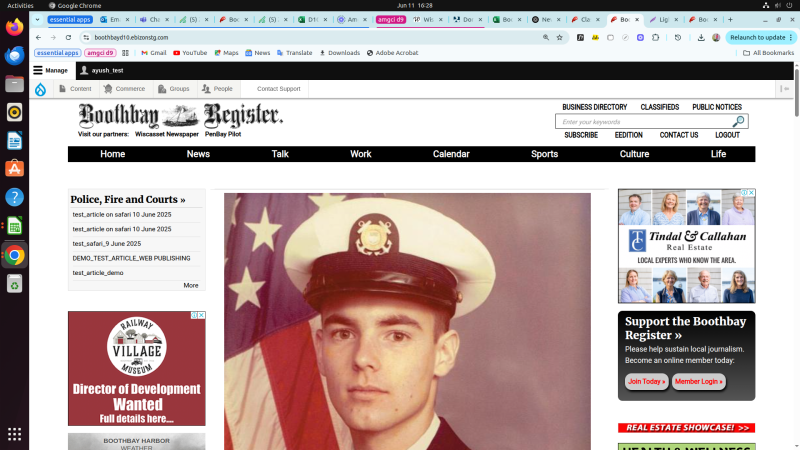800x450 pixels.
Task: Click the Join Today button
Action: (646, 381)
